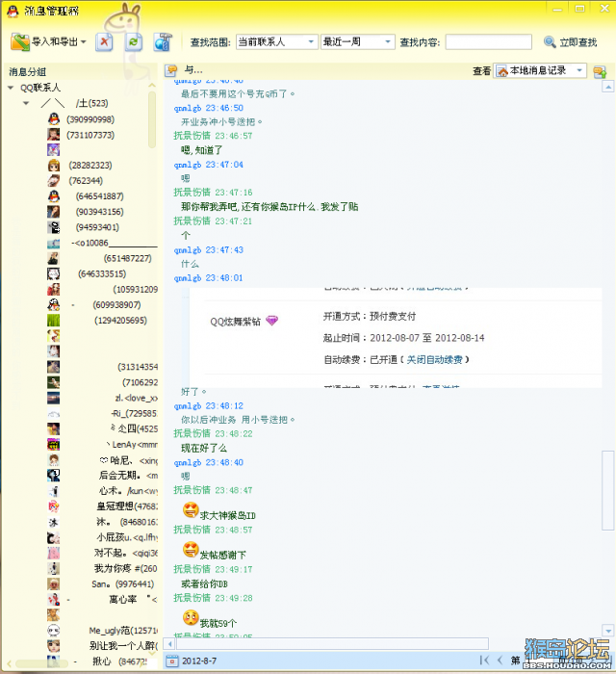Click penguin avatar next to (390990998)

coord(53,119)
